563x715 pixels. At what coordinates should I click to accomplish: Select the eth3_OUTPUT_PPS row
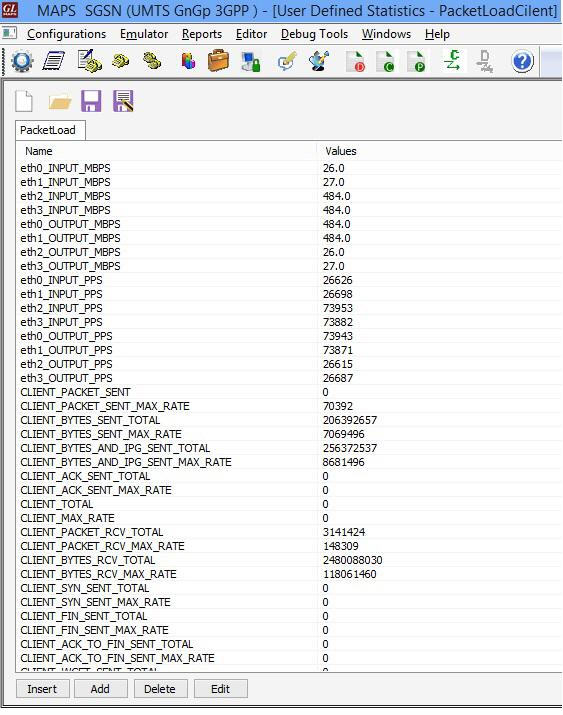289,378
